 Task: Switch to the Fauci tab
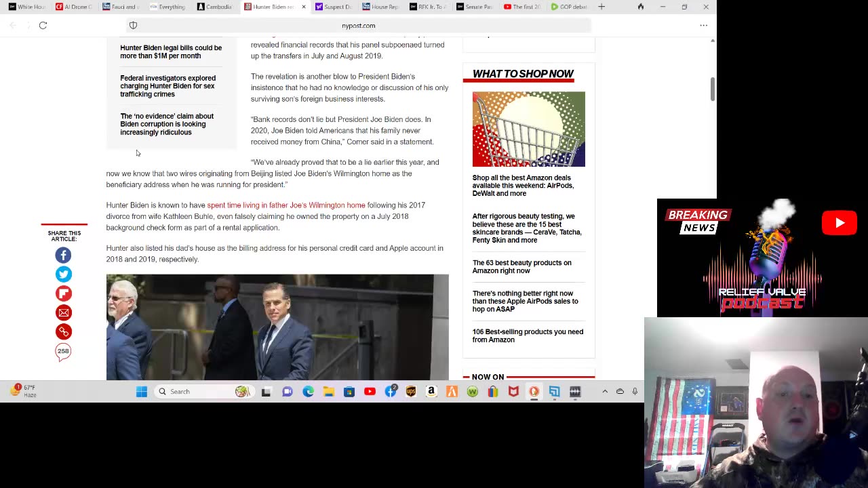pyautogui.click(x=120, y=7)
